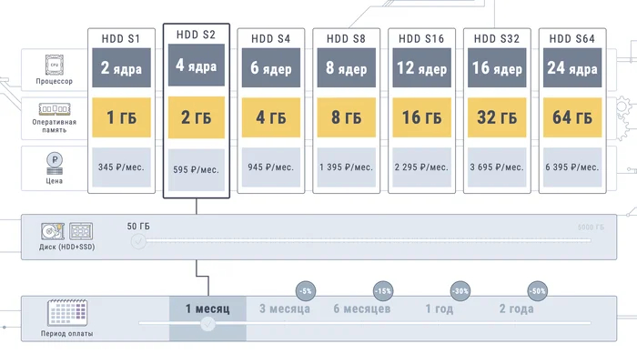The width and height of the screenshot is (637, 364).
Task: Click the 16 ГБ memory block
Action: click(422, 117)
